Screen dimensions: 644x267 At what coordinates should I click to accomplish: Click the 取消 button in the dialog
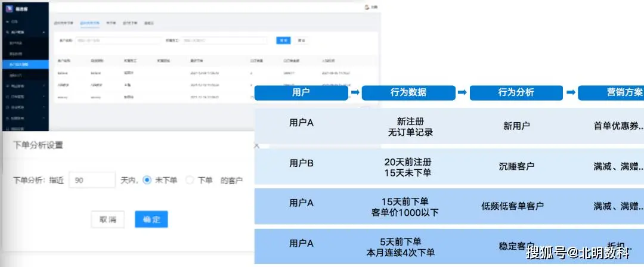pyautogui.click(x=107, y=219)
